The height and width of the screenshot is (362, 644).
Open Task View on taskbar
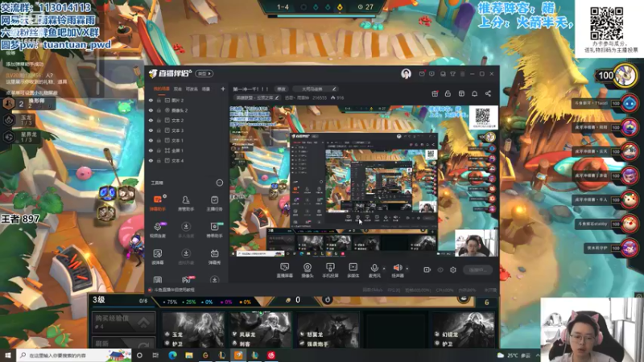click(155, 355)
